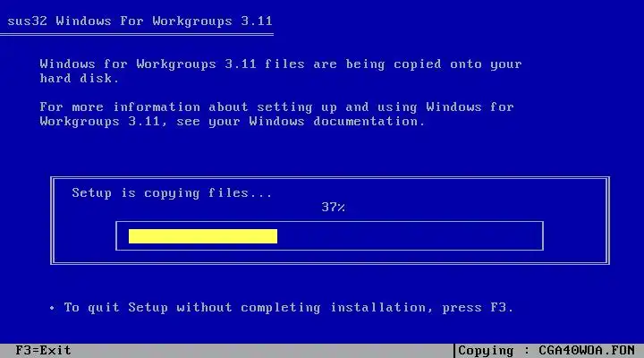This screenshot has height=358, width=644.
Task: Click the F3 key reference in quit instruction
Action: [x=498, y=308]
